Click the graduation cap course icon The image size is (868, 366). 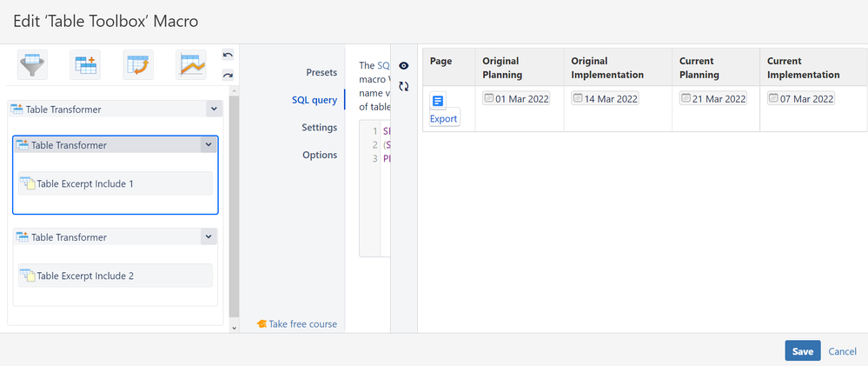coord(262,324)
